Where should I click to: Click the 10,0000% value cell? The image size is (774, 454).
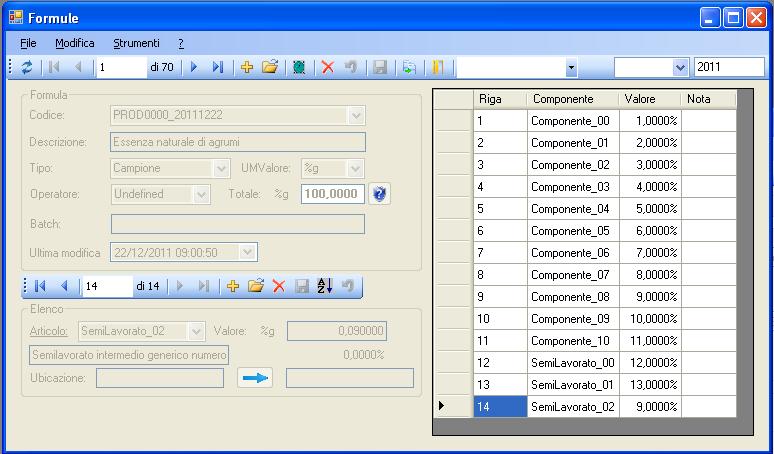650,319
